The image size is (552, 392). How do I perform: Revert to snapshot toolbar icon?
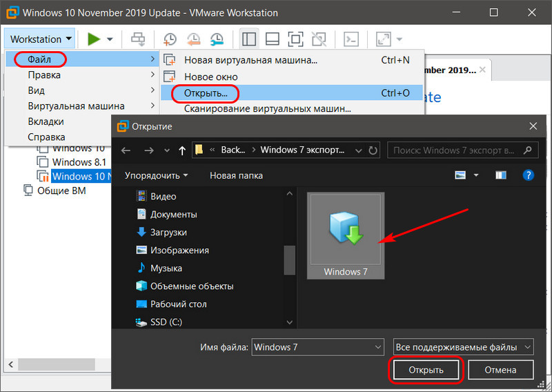click(x=193, y=39)
